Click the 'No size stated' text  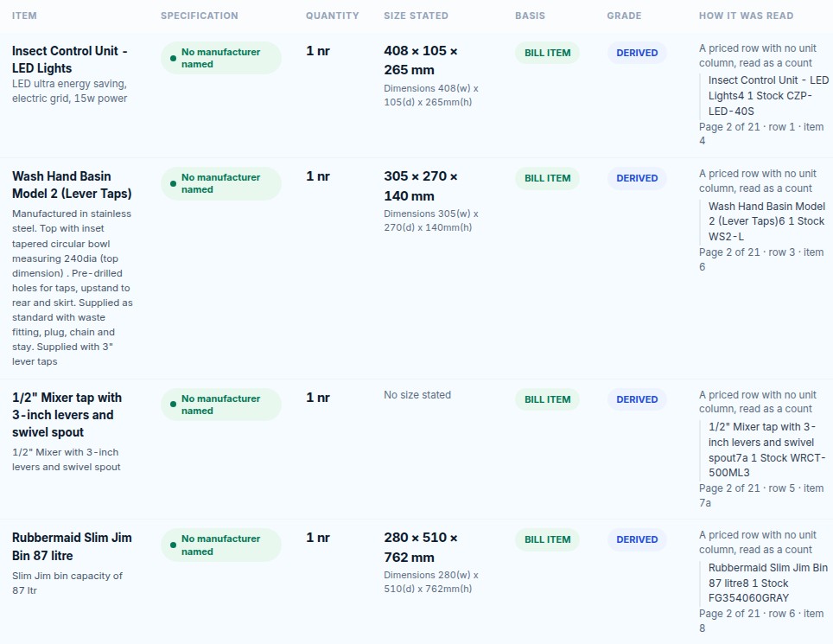tap(417, 395)
